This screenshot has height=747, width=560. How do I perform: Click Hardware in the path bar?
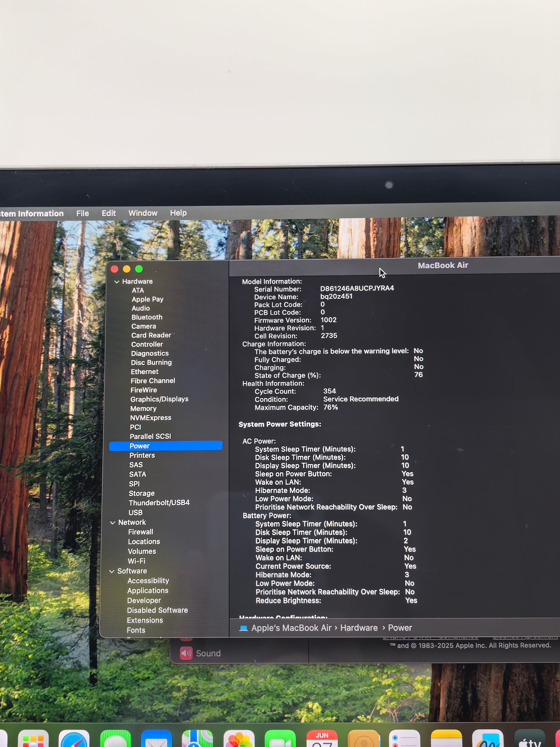point(359,628)
